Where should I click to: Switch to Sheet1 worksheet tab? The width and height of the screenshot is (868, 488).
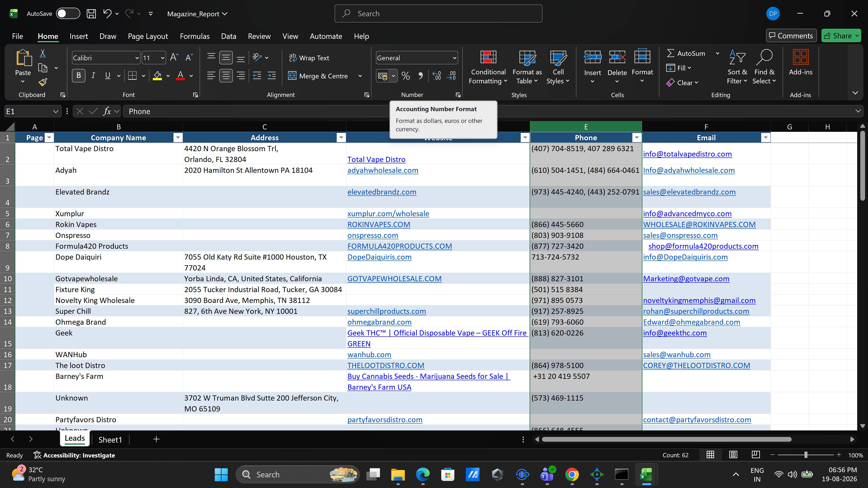(x=110, y=439)
